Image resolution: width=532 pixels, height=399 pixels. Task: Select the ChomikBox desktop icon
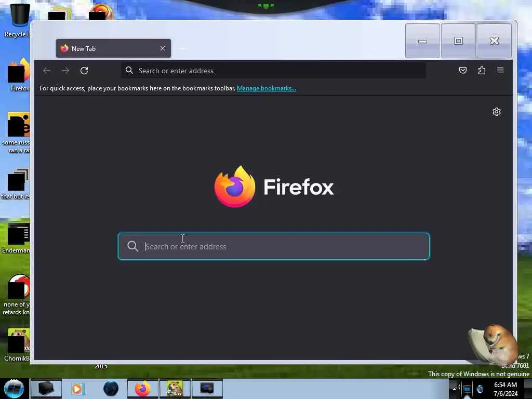pos(17,345)
